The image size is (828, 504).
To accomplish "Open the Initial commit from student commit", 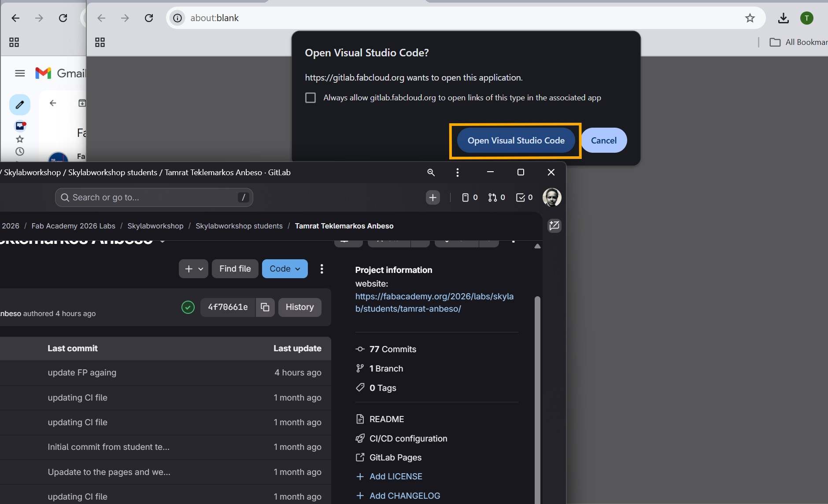I will [x=108, y=447].
